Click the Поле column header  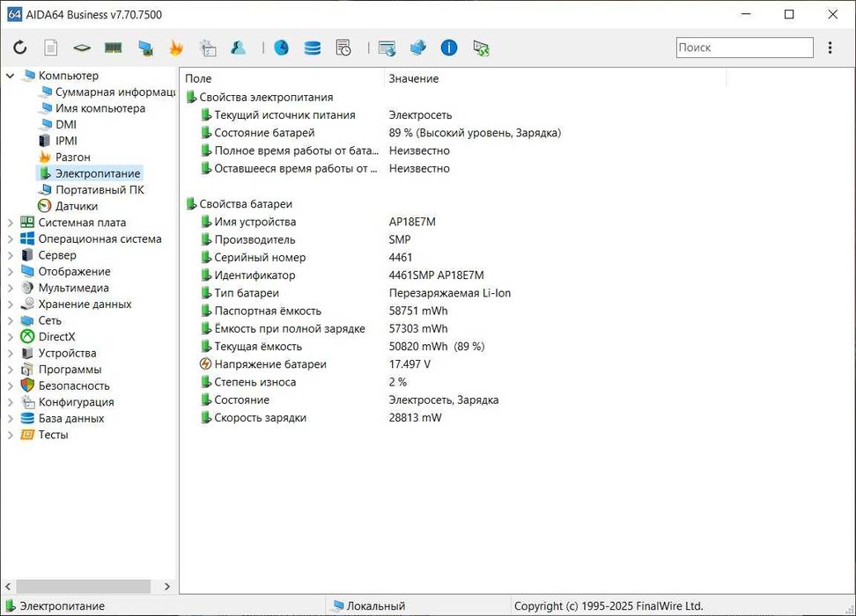282,78
